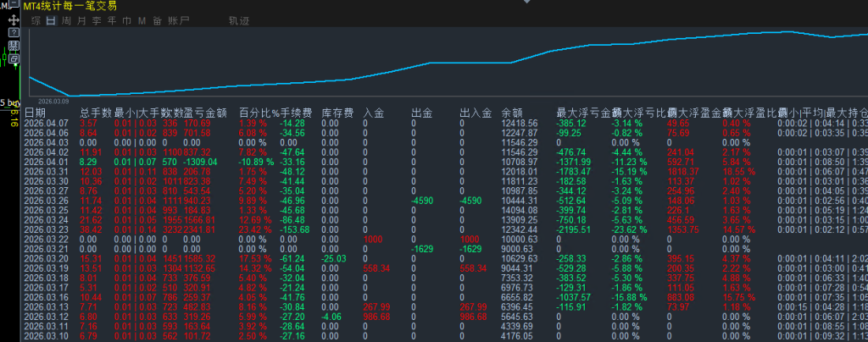Viewport: 868px width, 342px height.
Task: Click the 日期 column header
Action: [35, 112]
